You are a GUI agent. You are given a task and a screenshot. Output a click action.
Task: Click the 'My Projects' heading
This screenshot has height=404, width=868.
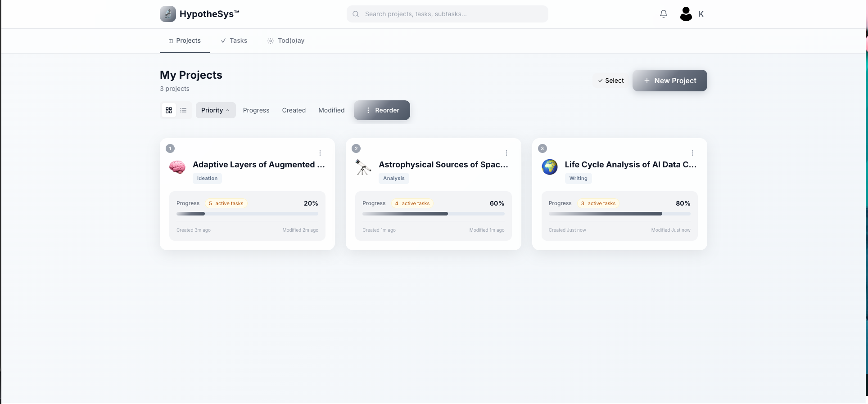coord(191,75)
